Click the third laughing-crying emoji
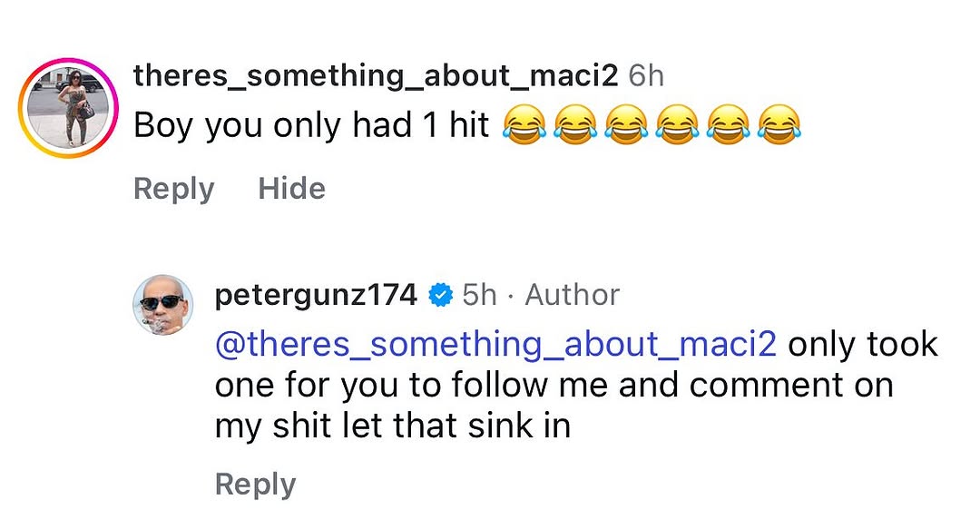Viewport: 980px width, 519px height. [x=622, y=126]
